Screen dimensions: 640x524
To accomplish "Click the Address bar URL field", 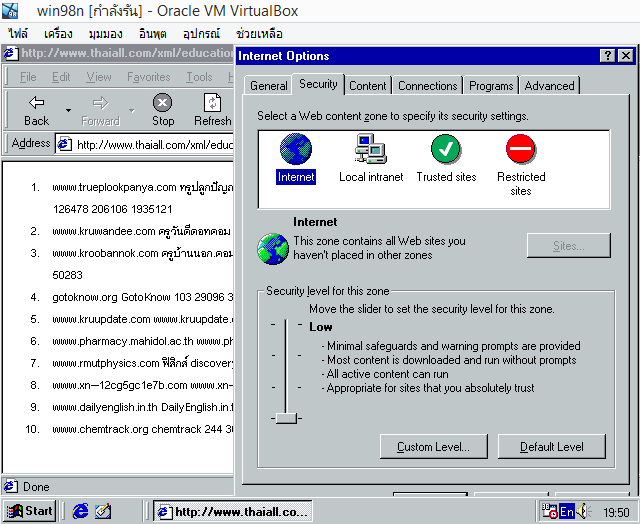I will pos(150,144).
